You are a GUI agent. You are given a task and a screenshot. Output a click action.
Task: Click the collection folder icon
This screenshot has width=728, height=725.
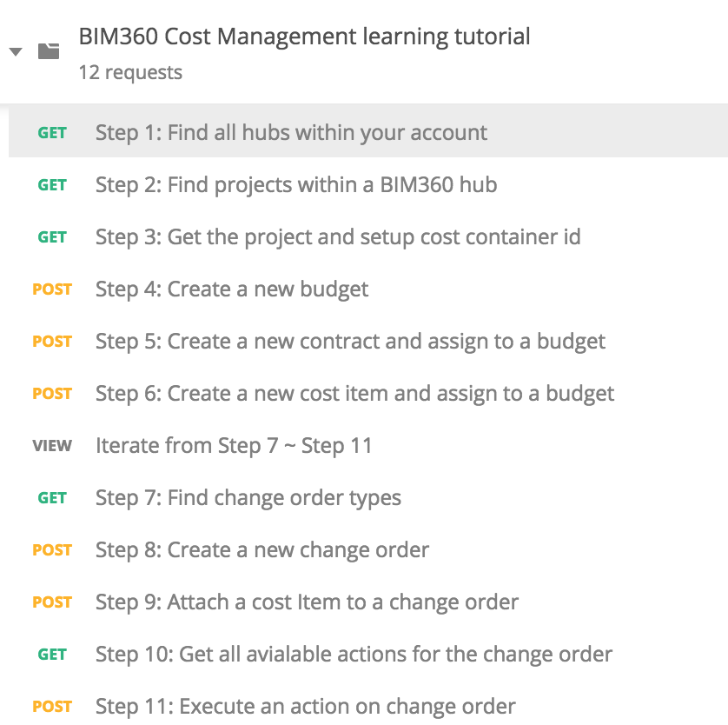[x=49, y=51]
